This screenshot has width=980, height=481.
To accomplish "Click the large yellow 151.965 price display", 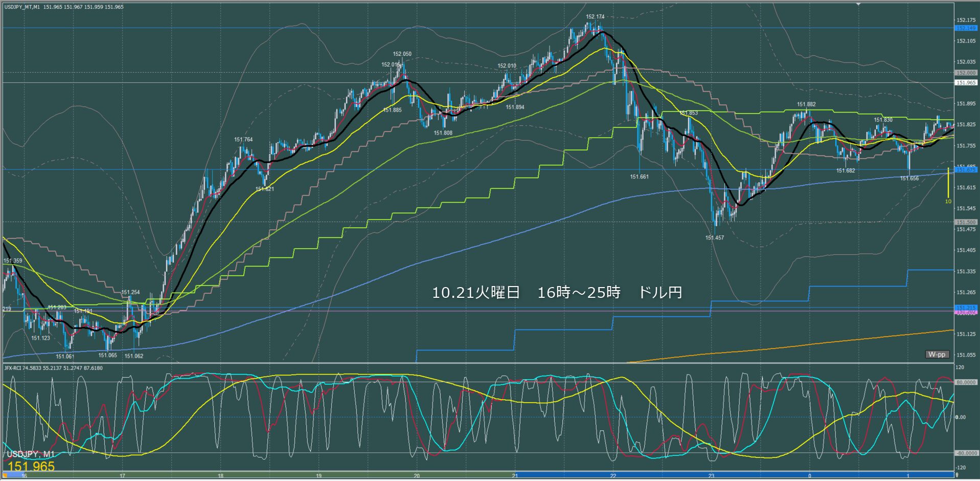I will pos(31,466).
